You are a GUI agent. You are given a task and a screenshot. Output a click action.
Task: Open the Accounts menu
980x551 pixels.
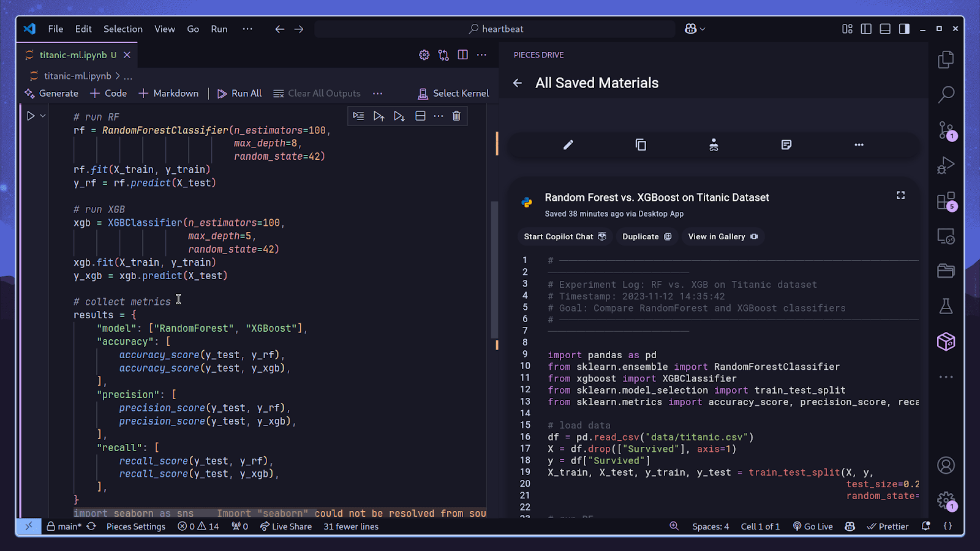(946, 465)
